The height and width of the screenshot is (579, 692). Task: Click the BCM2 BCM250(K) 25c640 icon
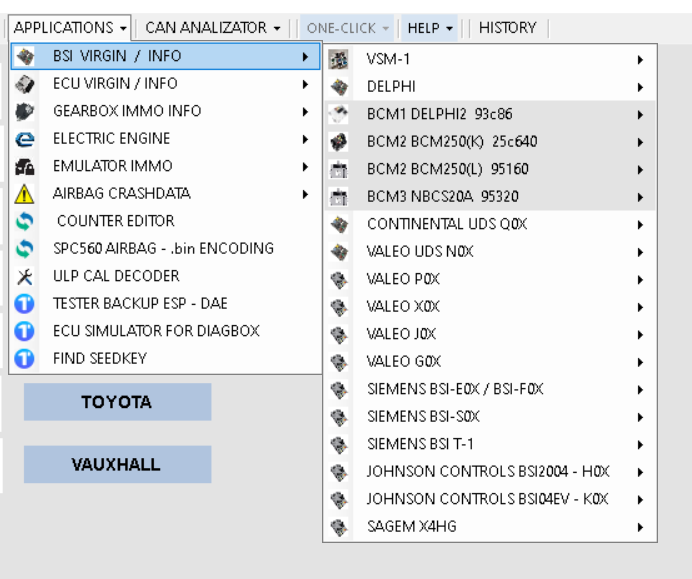click(338, 142)
